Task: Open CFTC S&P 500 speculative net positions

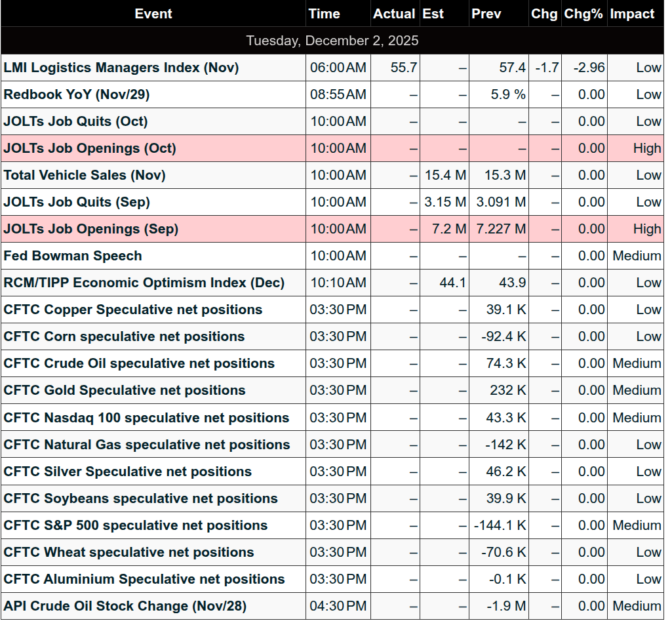Action: coord(136,525)
